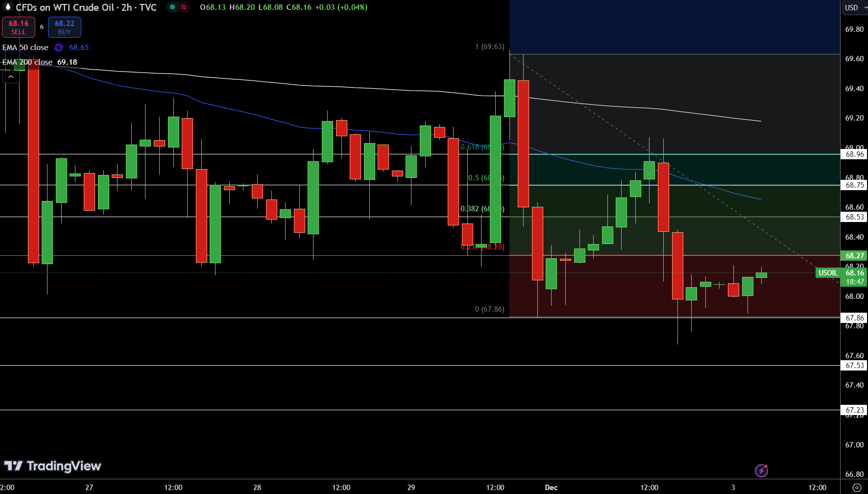The width and height of the screenshot is (868, 494).
Task: Click the 27 date on time axis
Action: tap(89, 488)
